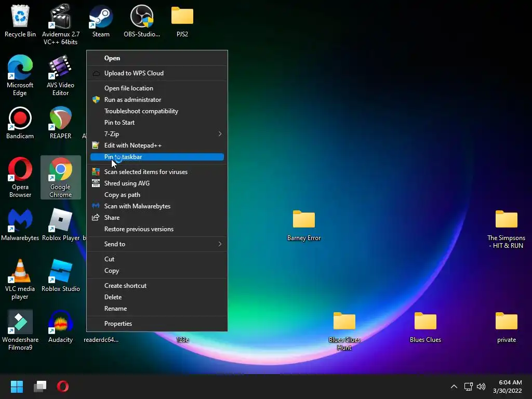Select Create shortcut
The image size is (532, 399).
[157, 286]
